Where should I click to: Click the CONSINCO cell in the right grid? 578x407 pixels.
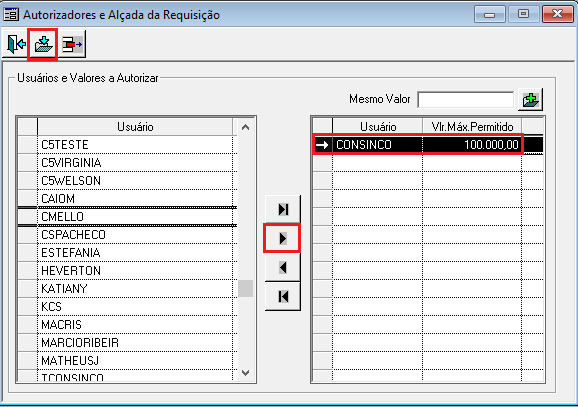377,145
